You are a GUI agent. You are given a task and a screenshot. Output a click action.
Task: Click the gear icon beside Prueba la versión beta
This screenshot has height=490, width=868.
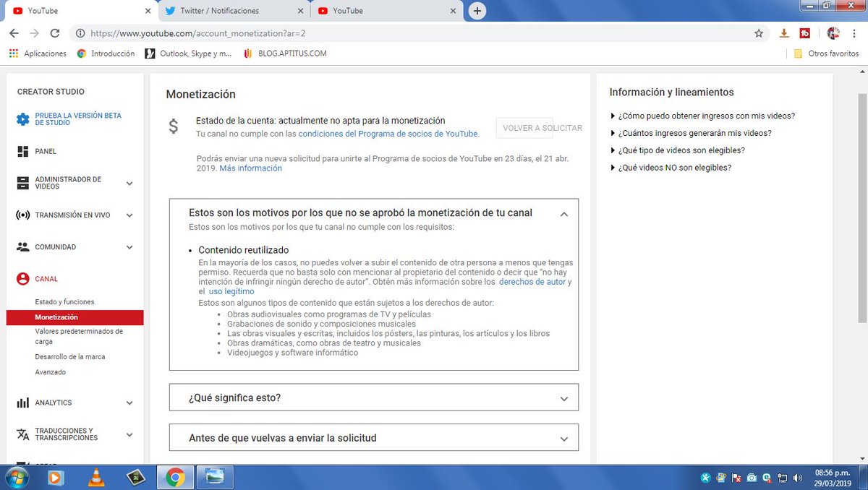tap(23, 119)
